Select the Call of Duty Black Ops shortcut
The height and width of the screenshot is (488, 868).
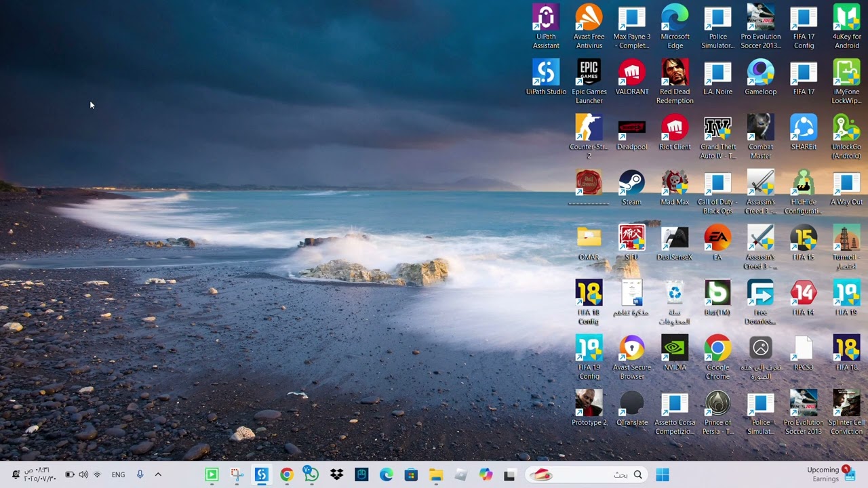point(717,192)
